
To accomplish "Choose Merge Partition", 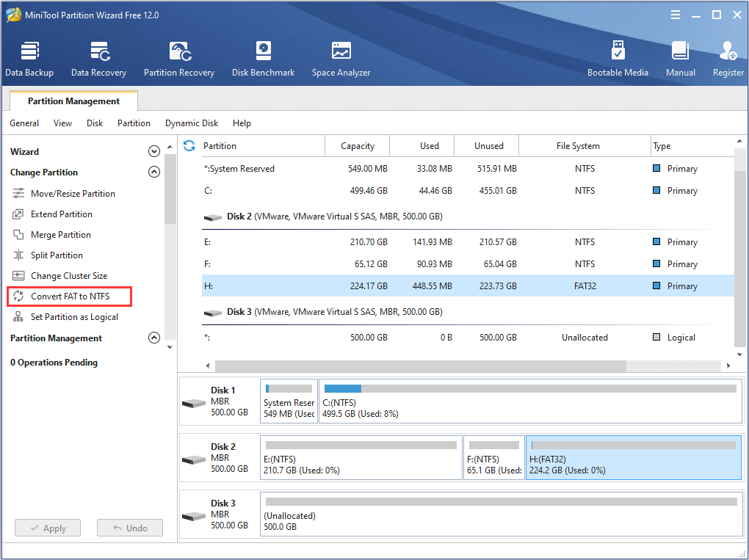I will [51, 234].
